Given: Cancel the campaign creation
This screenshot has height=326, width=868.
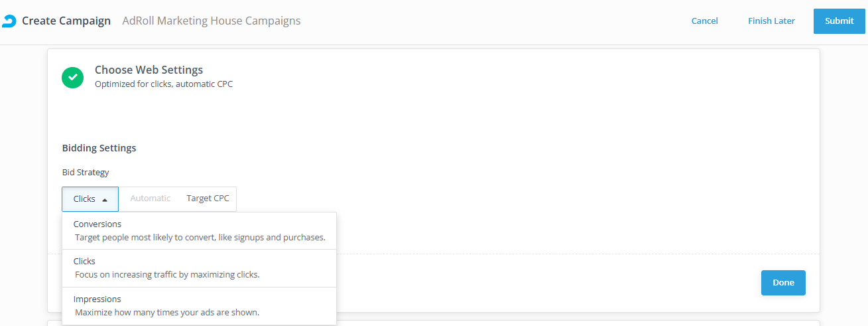Looking at the screenshot, I should 704,21.
